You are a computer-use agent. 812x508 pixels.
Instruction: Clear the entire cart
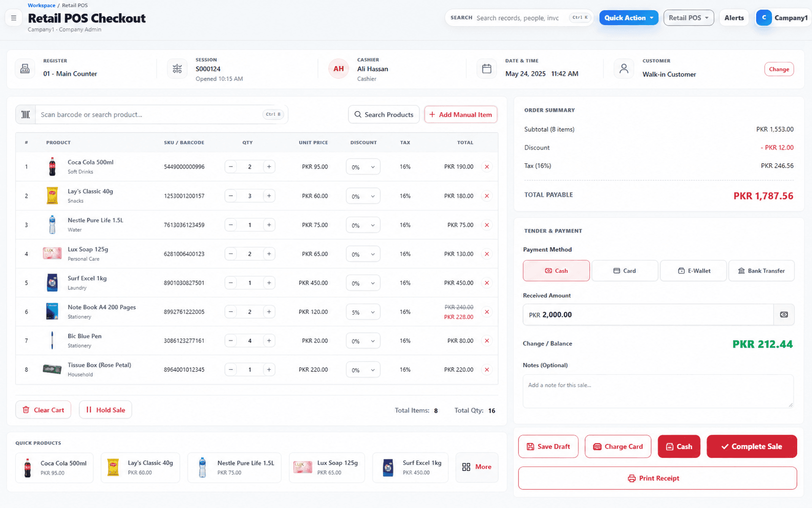click(44, 410)
